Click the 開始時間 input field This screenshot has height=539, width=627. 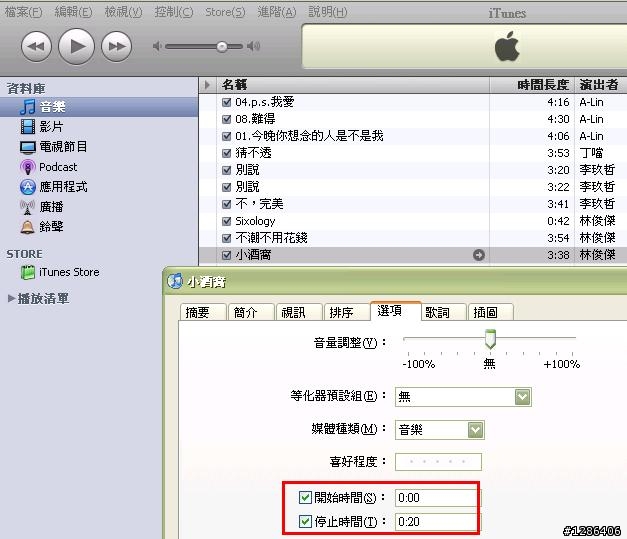point(438,498)
